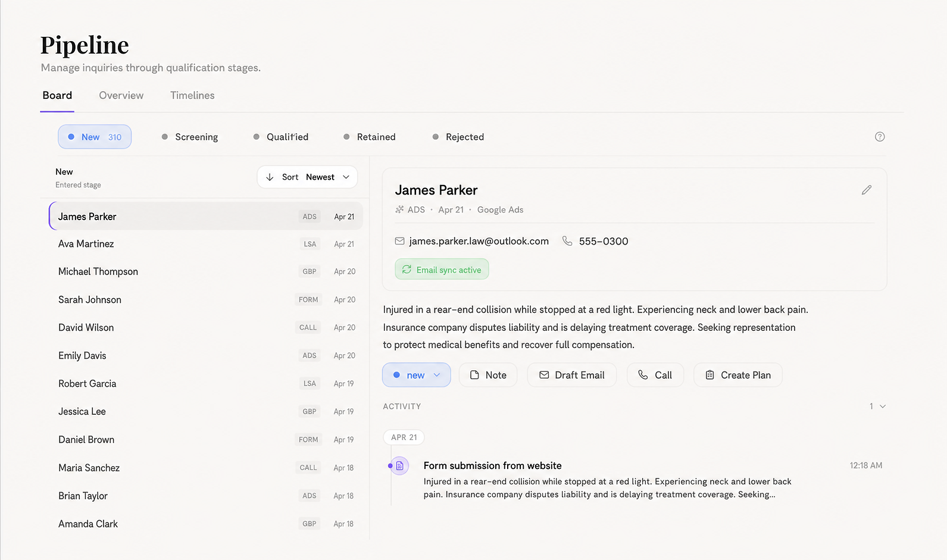Switch to the Board tab
This screenshot has width=947, height=560.
pos(57,95)
